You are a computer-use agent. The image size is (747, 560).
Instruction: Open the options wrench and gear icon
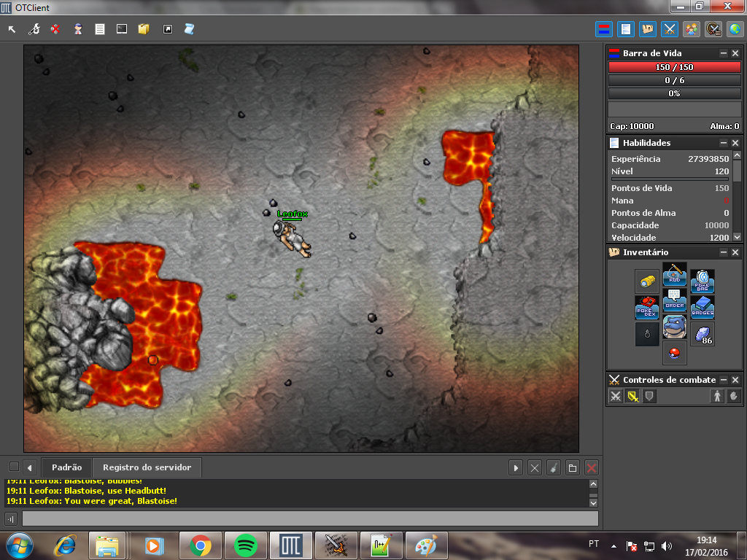(x=34, y=29)
